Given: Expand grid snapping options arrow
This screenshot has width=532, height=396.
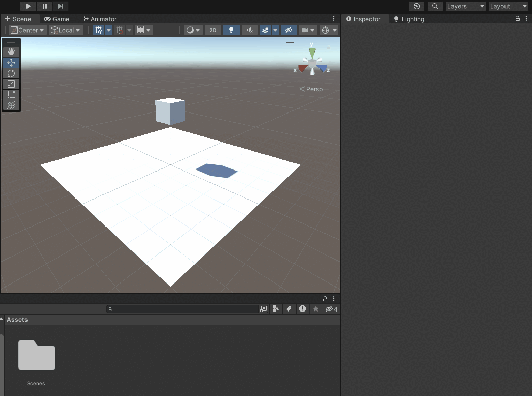Looking at the screenshot, I should point(129,30).
